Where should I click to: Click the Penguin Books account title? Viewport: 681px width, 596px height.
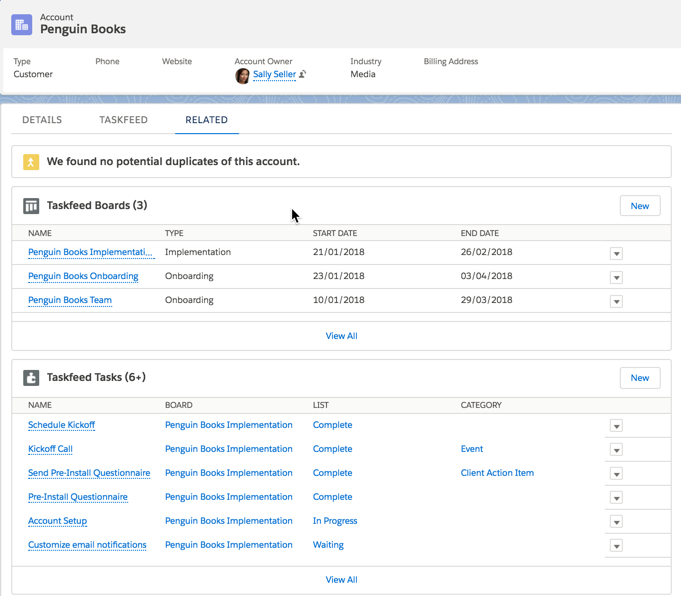click(x=83, y=29)
